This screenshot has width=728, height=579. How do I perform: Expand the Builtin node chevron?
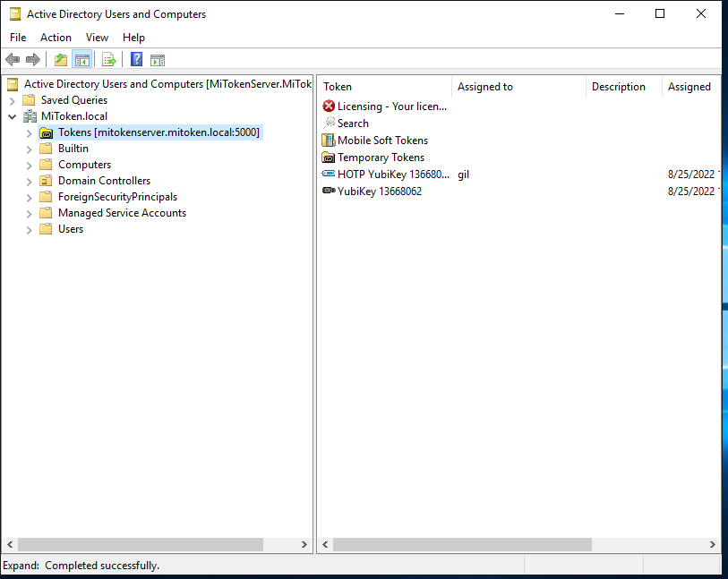click(x=29, y=149)
